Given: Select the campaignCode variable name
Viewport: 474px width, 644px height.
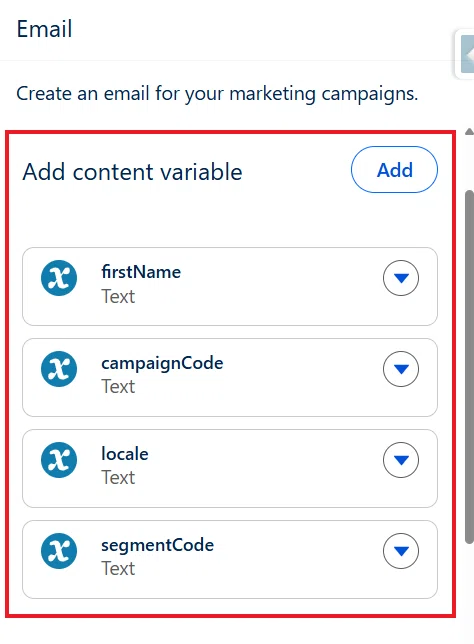Looking at the screenshot, I should (x=162, y=363).
